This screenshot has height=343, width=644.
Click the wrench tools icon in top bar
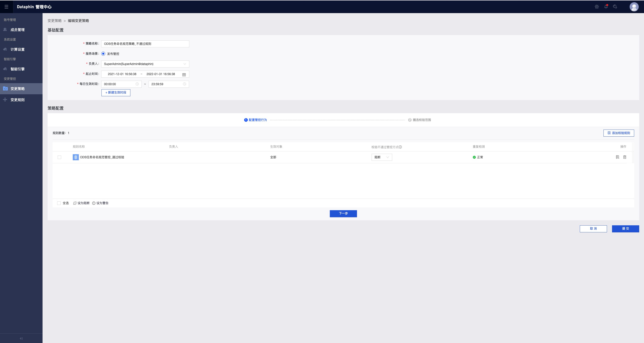(615, 7)
